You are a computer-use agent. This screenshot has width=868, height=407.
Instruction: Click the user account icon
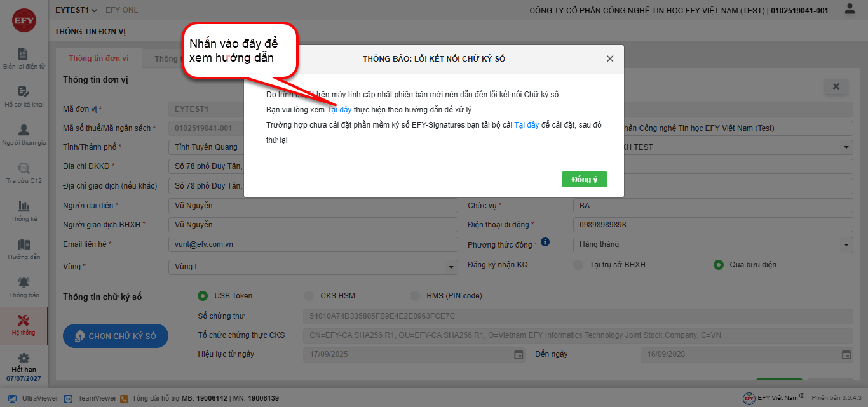pyautogui.click(x=850, y=10)
